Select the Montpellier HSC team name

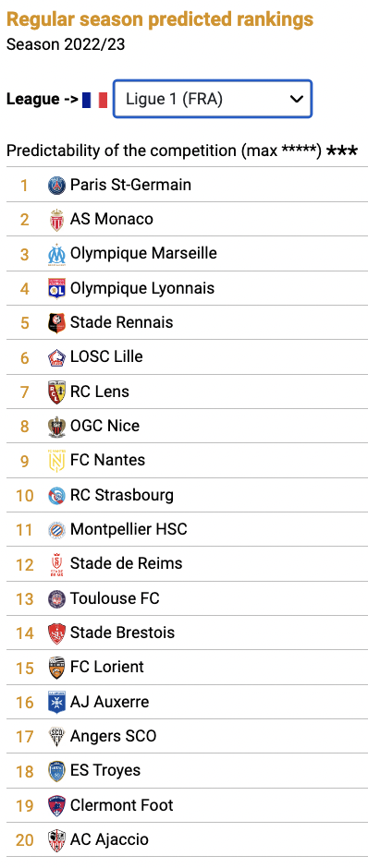129,529
